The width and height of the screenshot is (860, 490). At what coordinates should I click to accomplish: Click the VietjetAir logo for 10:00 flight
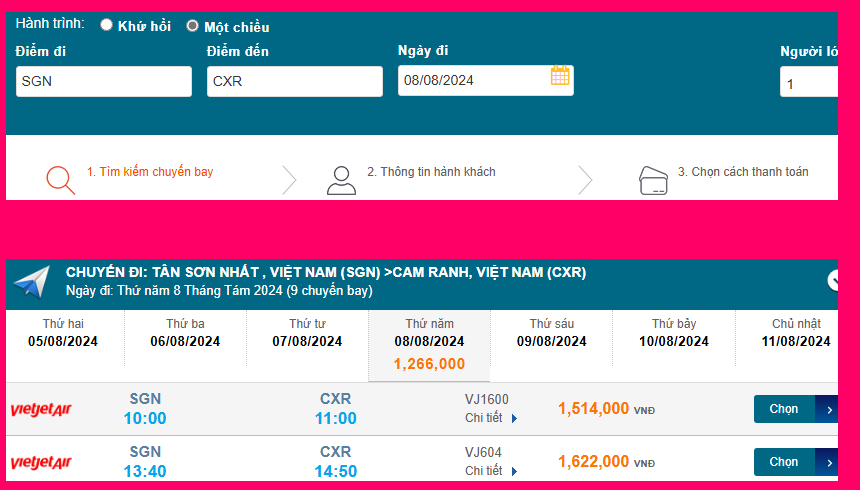click(41, 409)
